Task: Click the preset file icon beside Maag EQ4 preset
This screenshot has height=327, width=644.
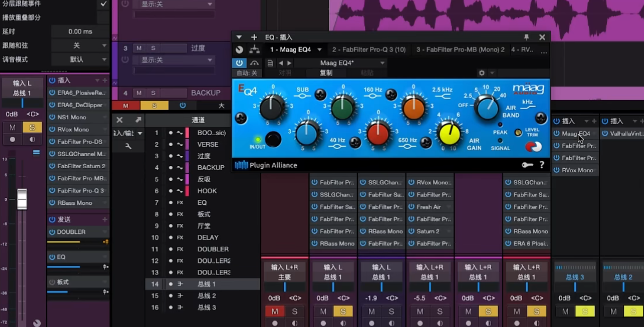Action: click(270, 63)
